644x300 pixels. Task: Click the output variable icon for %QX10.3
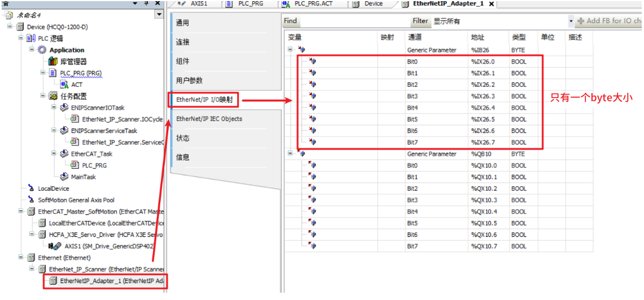312,200
